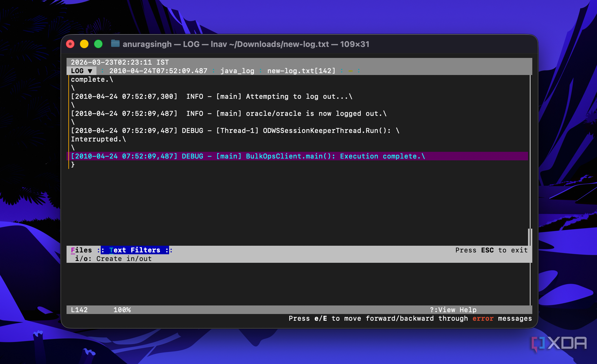
Task: Click the red 'error' word in tip
Action: (x=483, y=318)
